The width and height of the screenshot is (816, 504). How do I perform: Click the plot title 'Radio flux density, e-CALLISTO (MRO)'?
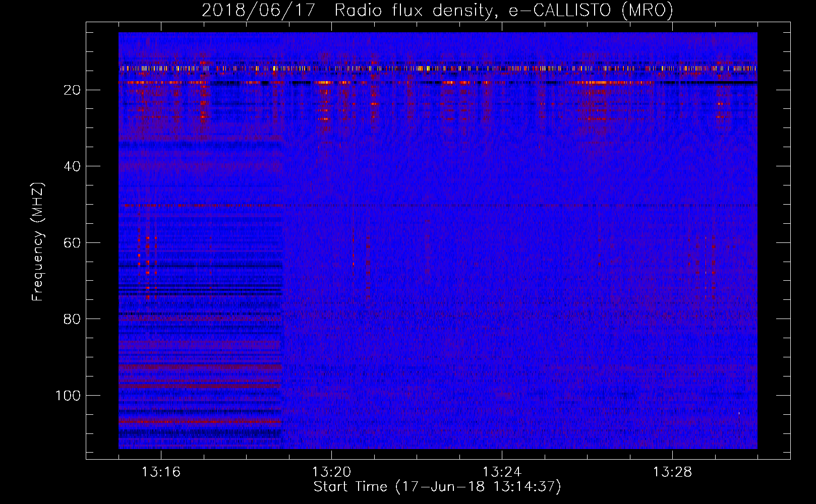(x=504, y=11)
